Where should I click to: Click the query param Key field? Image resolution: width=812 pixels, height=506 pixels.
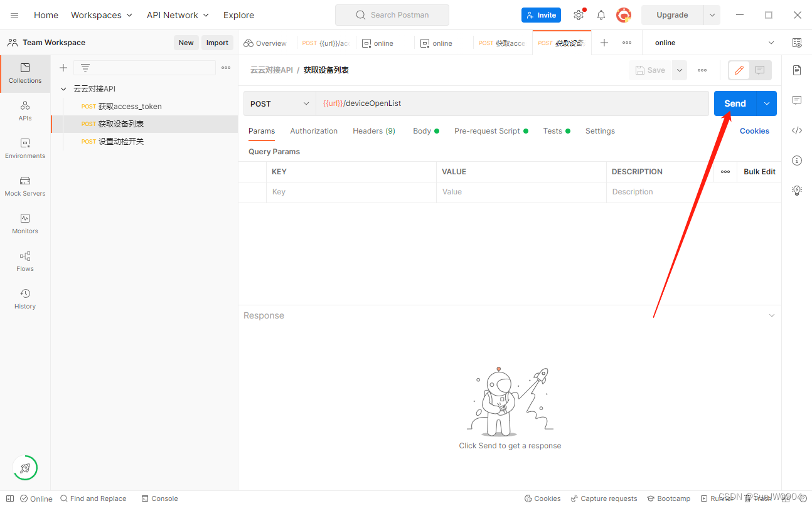pyautogui.click(x=351, y=192)
